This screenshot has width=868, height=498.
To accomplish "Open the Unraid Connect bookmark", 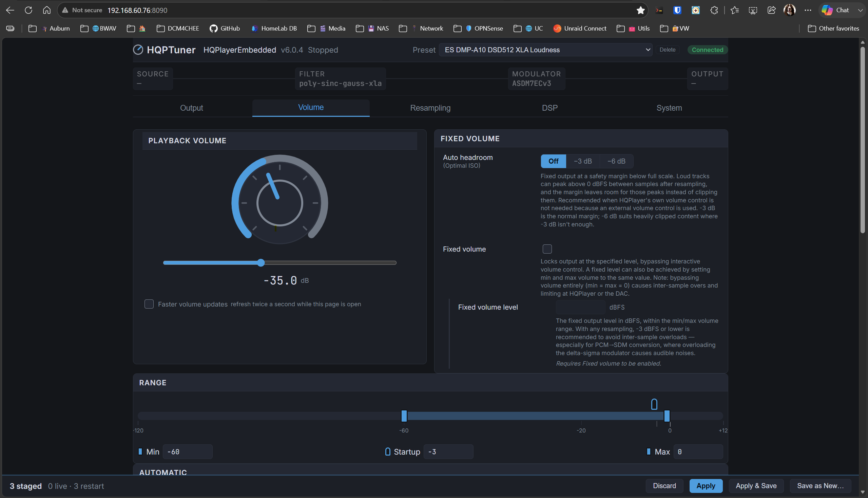I will [x=580, y=29].
